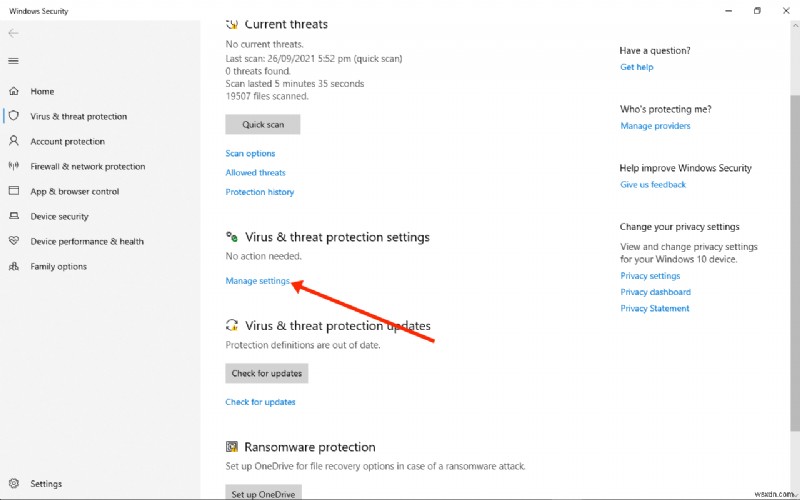Go back with the back arrow
The image size is (800, 500).
pos(13,33)
